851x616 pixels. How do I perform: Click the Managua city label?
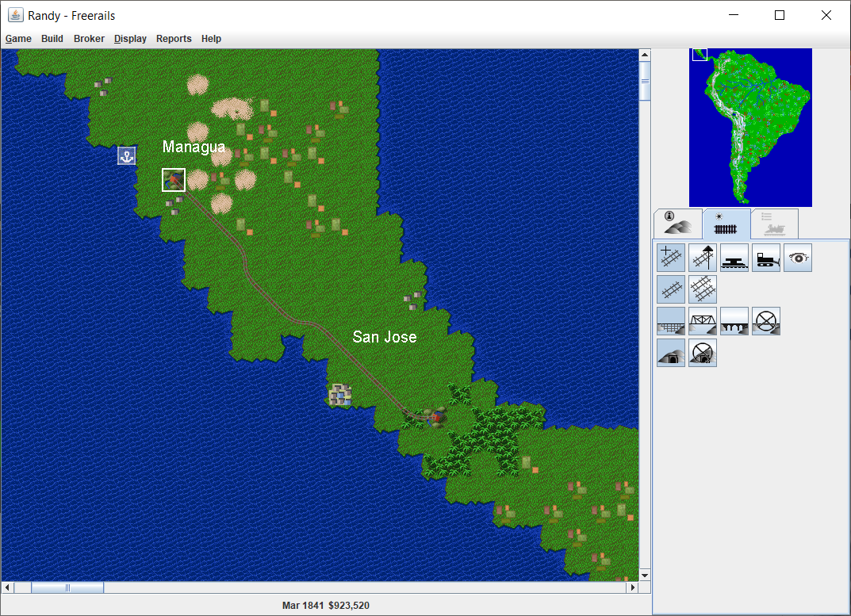194,147
